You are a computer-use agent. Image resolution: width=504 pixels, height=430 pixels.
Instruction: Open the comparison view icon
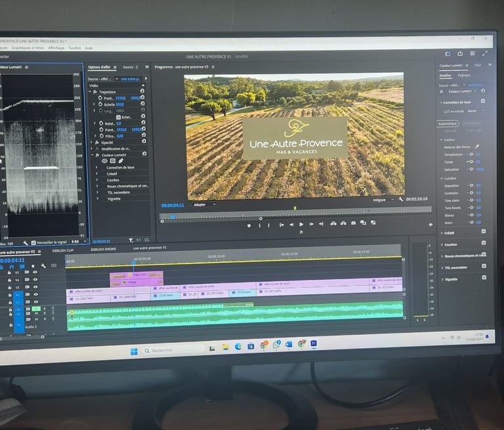[363, 223]
